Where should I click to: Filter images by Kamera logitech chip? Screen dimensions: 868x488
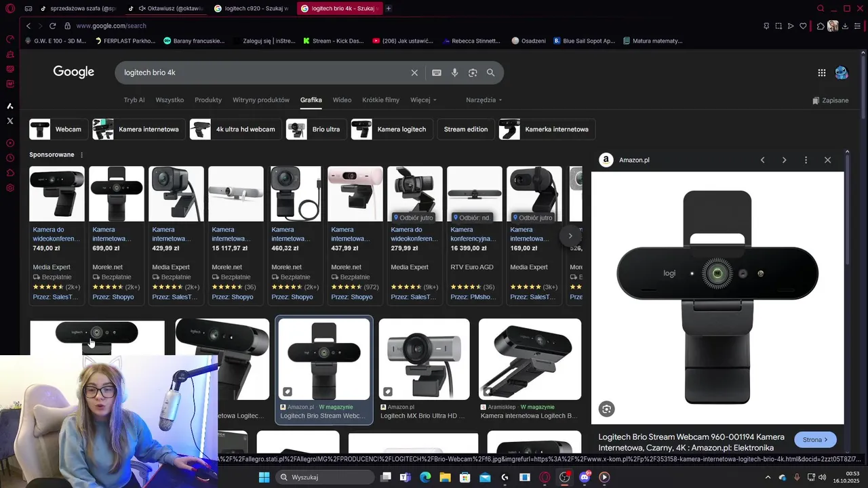coord(391,129)
